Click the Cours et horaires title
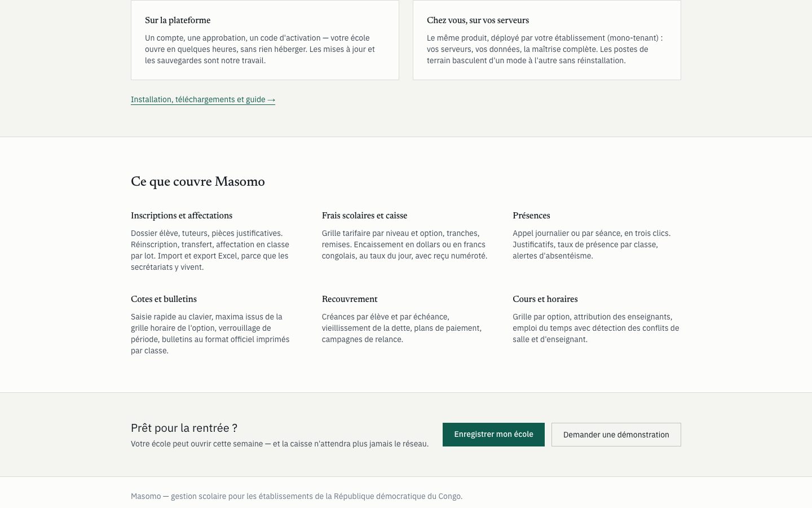Screen dimensions: 812x508 tap(545, 299)
